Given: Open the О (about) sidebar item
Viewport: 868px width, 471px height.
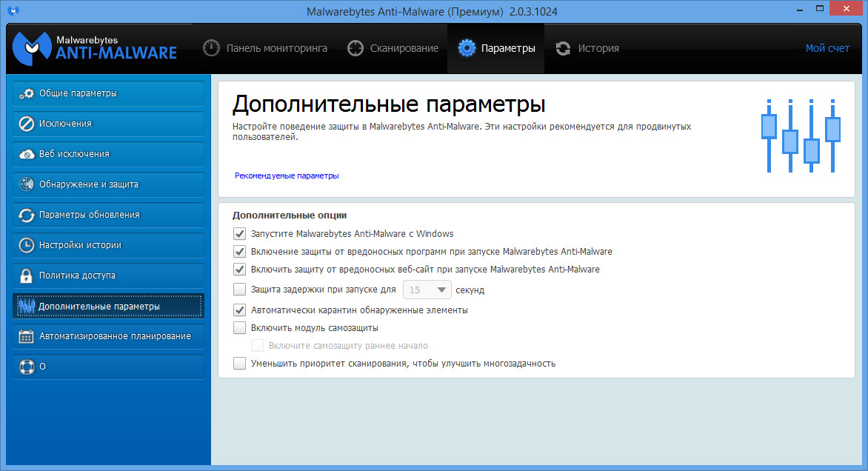Looking at the screenshot, I should 108,367.
